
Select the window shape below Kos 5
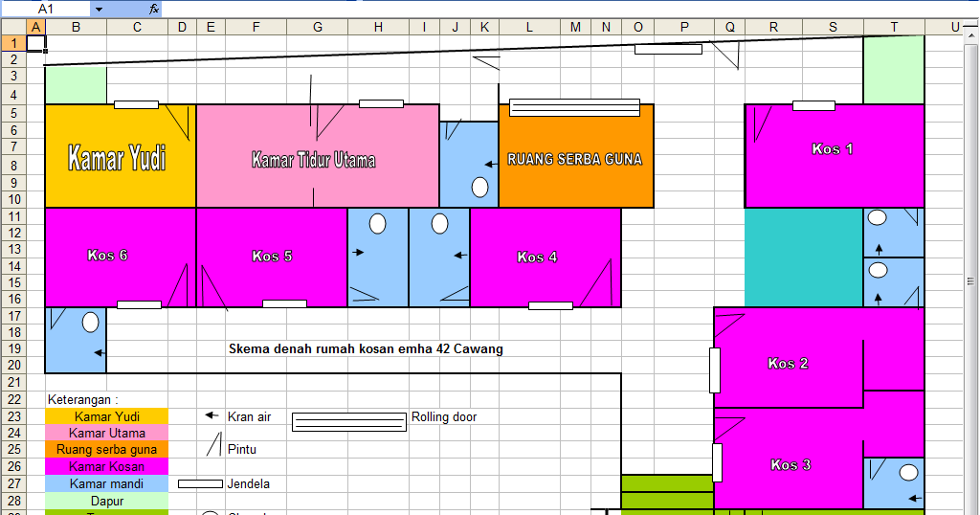click(284, 303)
